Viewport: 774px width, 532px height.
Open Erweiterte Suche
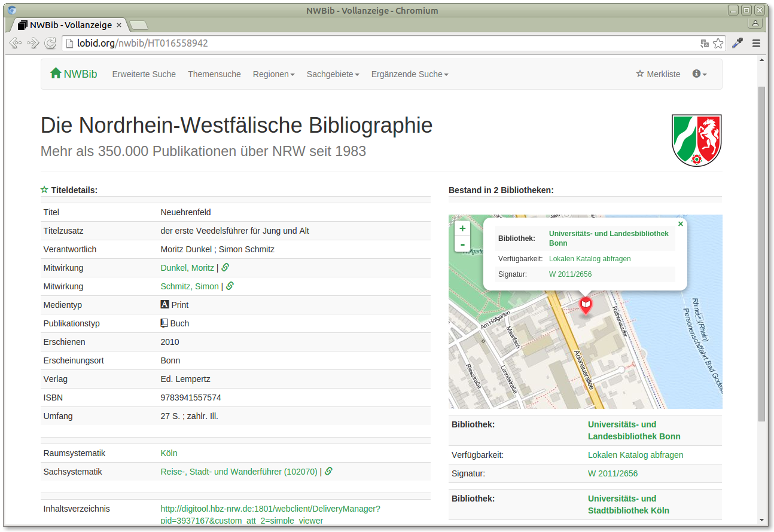[144, 74]
